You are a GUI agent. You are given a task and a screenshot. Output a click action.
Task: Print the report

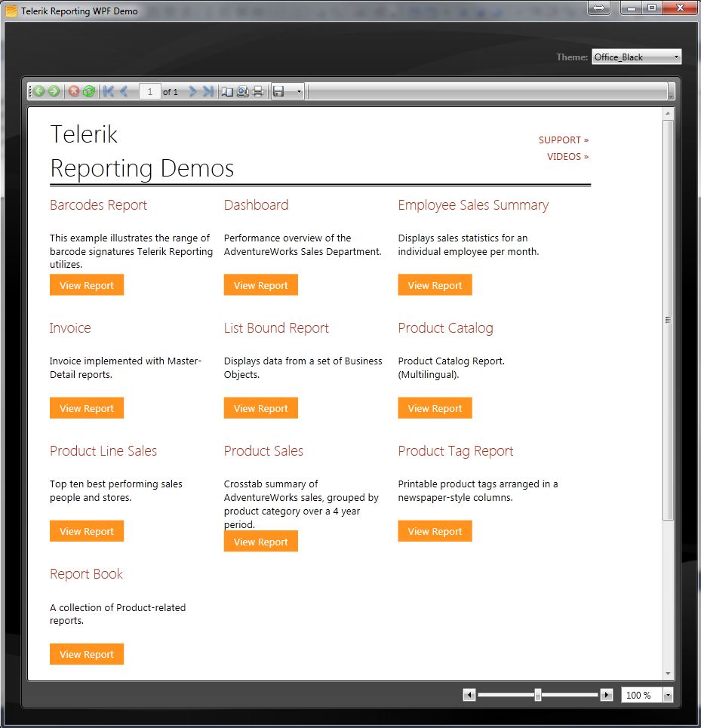[x=258, y=92]
